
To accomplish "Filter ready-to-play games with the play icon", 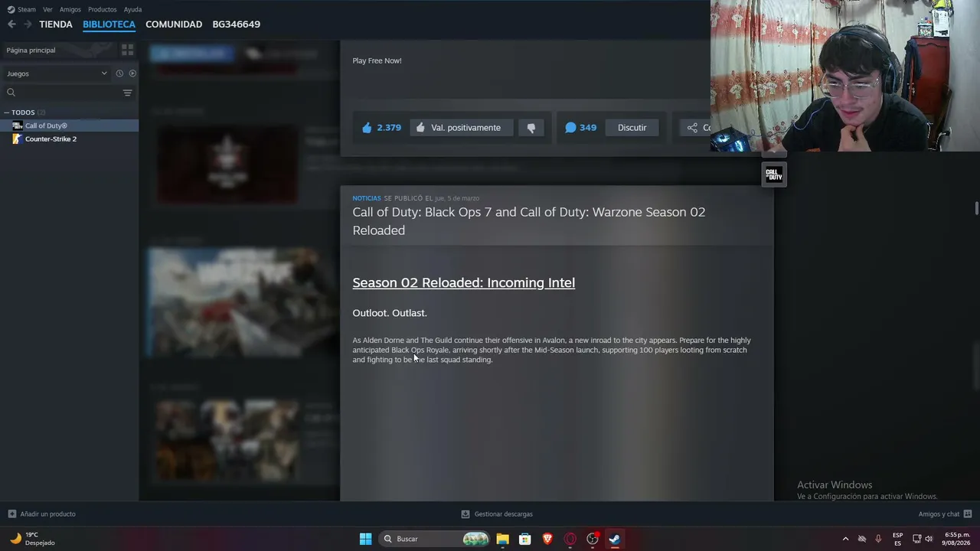I will point(132,73).
